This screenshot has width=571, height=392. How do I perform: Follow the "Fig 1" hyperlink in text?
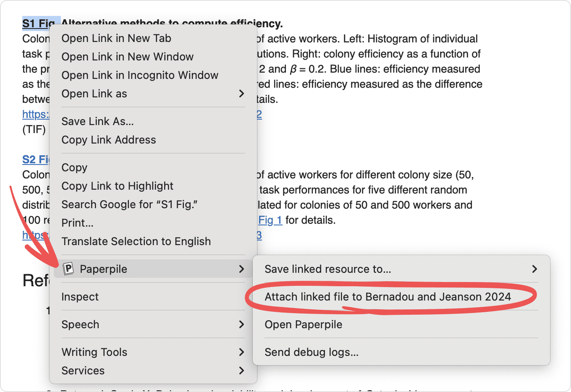pos(270,220)
